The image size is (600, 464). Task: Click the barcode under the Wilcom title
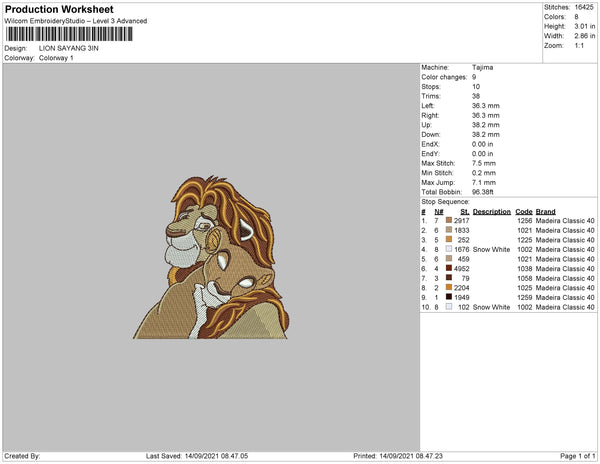click(69, 34)
